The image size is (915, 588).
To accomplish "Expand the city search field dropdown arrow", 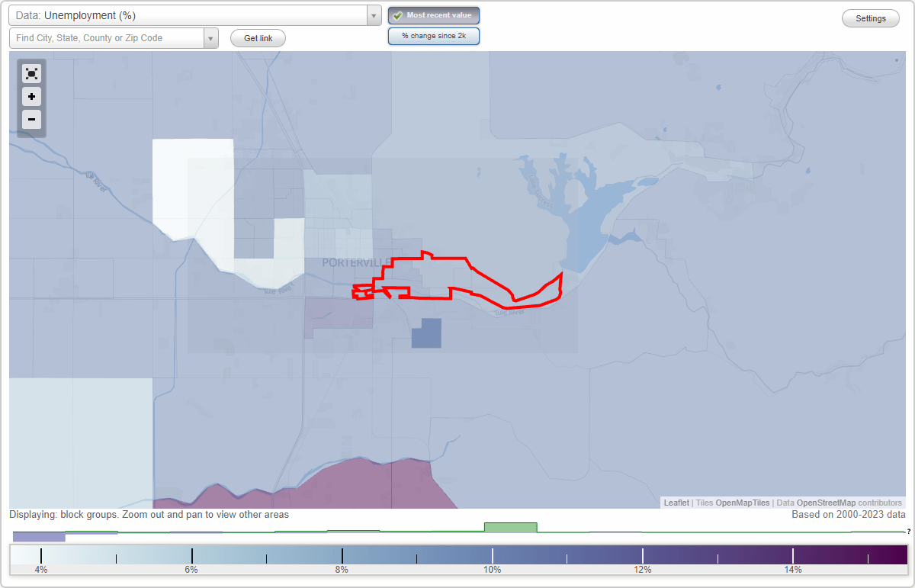I will pyautogui.click(x=211, y=37).
